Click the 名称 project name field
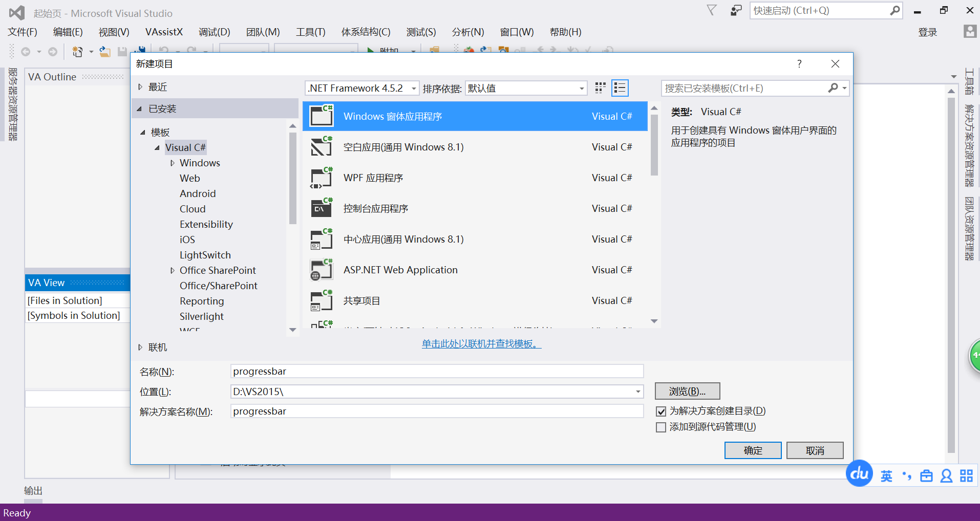The width and height of the screenshot is (980, 521). point(437,372)
